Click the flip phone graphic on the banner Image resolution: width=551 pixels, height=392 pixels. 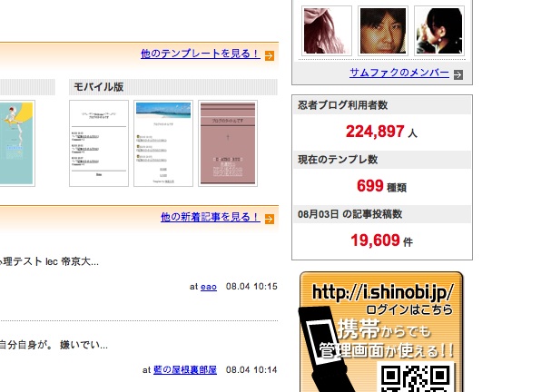(321, 348)
